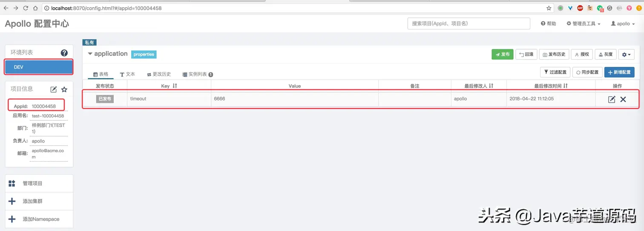Click 私有 namespace tag
Viewport: 644px width, 231px height.
(89, 43)
